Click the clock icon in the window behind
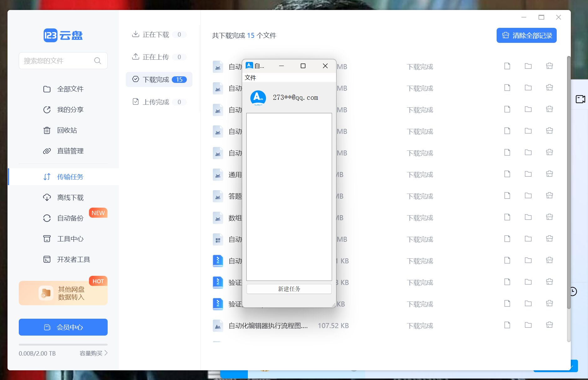The width and height of the screenshot is (588, 380). [573, 291]
